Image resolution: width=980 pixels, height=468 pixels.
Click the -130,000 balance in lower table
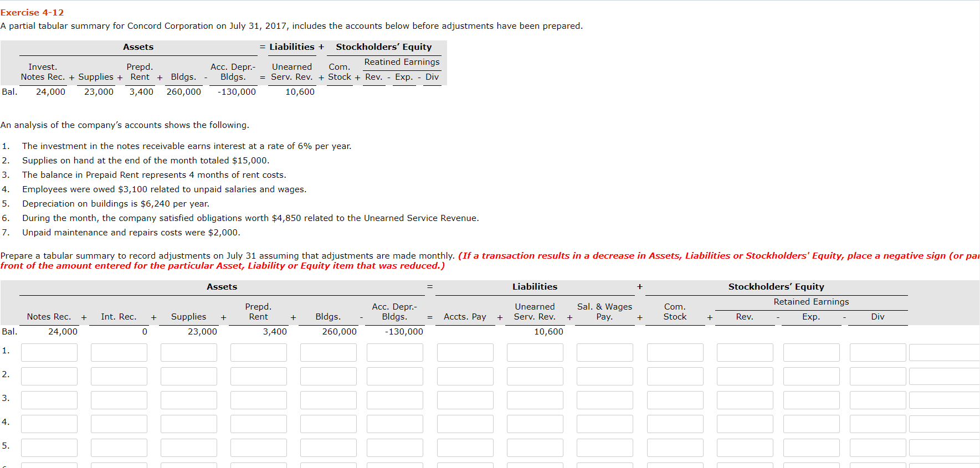(404, 331)
